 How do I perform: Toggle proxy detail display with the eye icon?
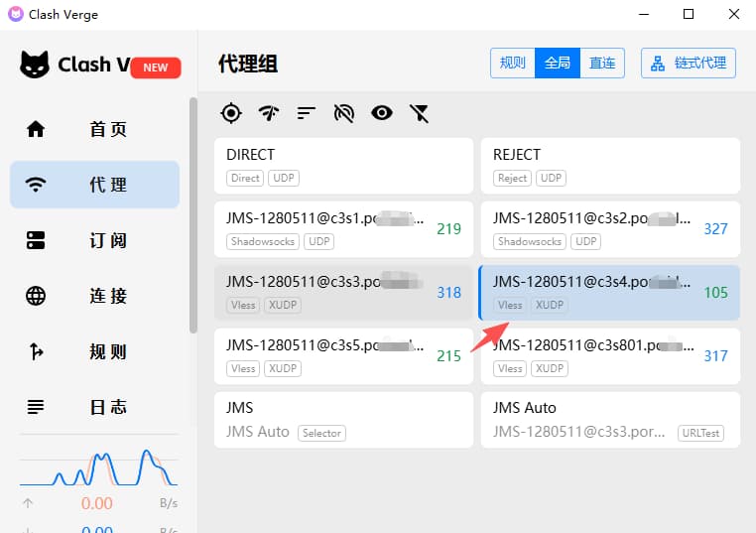tap(382, 113)
